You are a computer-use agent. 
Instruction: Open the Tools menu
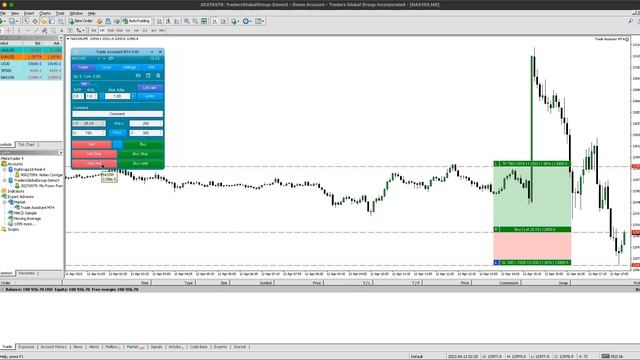pyautogui.click(x=60, y=13)
